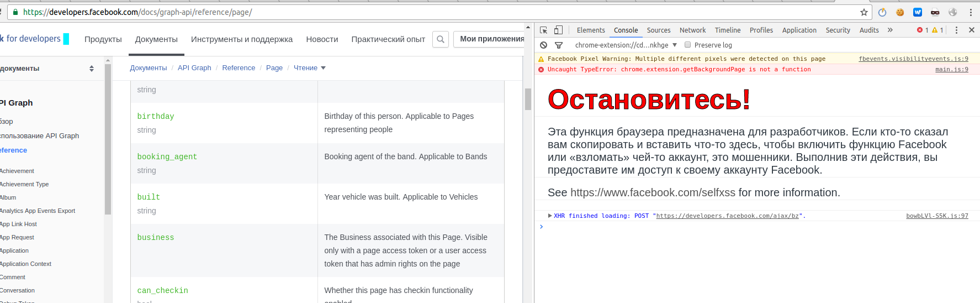Screen dimensions: 980x303
Task: Switch to the Elements tab
Action: tap(591, 30)
